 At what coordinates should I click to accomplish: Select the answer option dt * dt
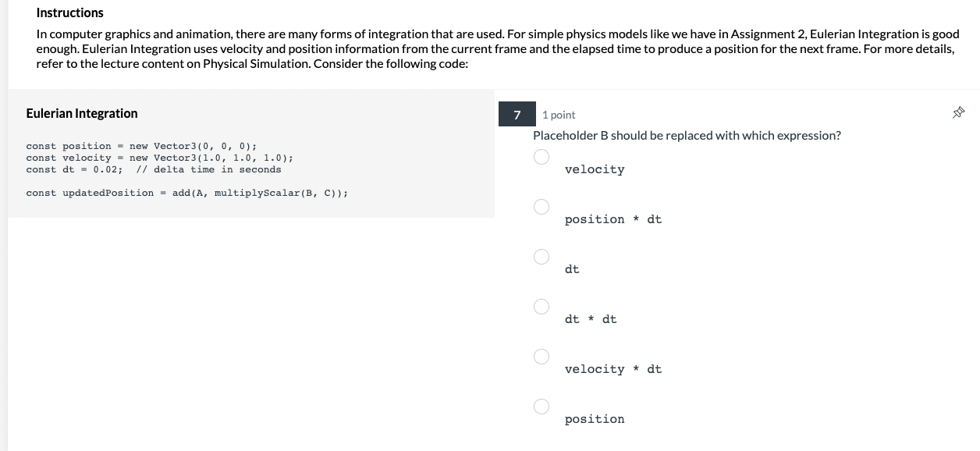(x=541, y=307)
